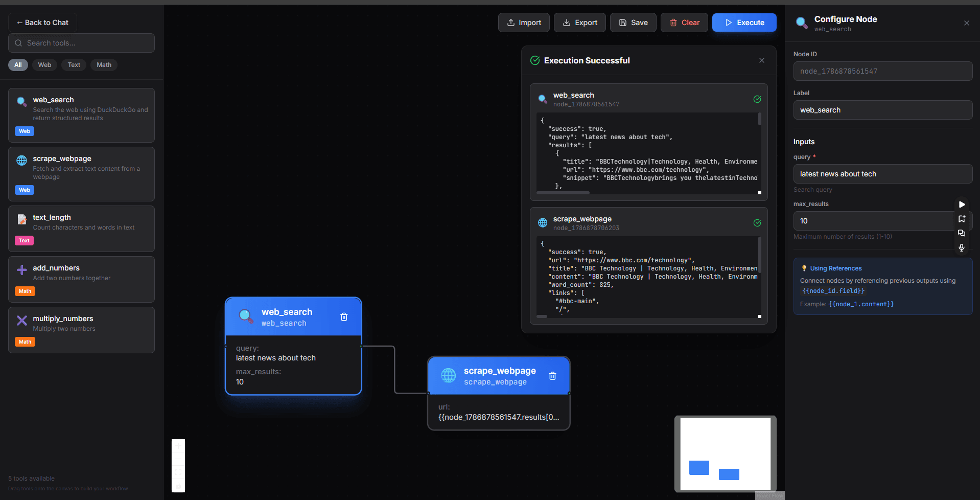Screen dimensions: 980x500
Task: Click the document icon of text_length tool
Action: tap(22, 219)
